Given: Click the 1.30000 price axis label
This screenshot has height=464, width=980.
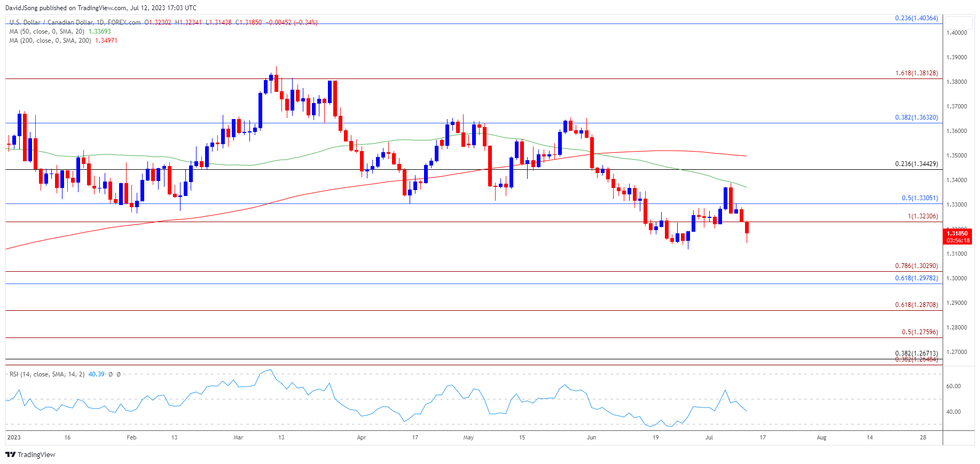Looking at the screenshot, I should (x=957, y=278).
